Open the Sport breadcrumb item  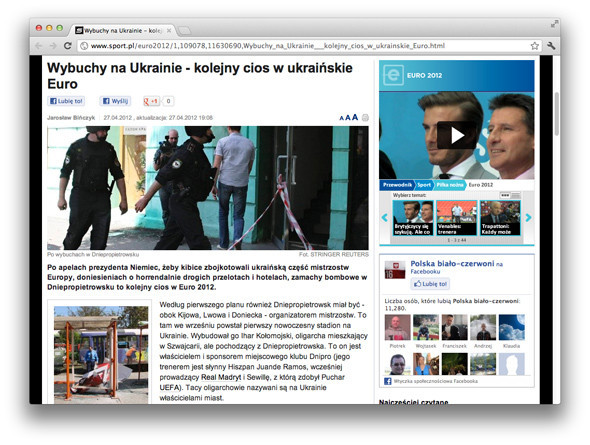point(424,185)
